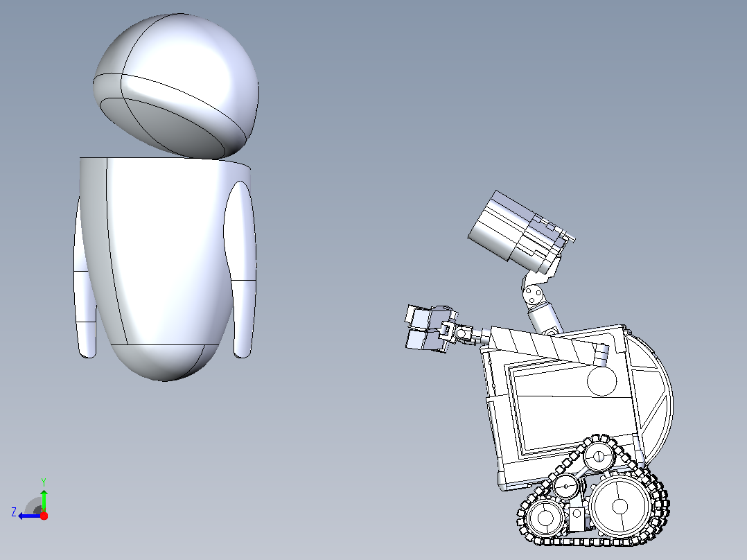Select the white robot's egg-shaped head
747x560 pixels.
pyautogui.click(x=176, y=86)
